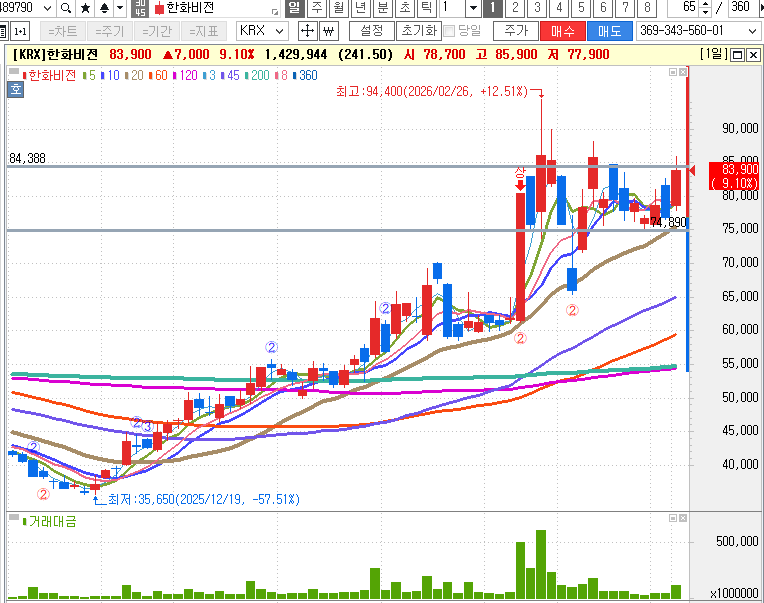This screenshot has width=764, height=603.
Task: Select the 360-day moving average legend
Action: click(x=305, y=75)
